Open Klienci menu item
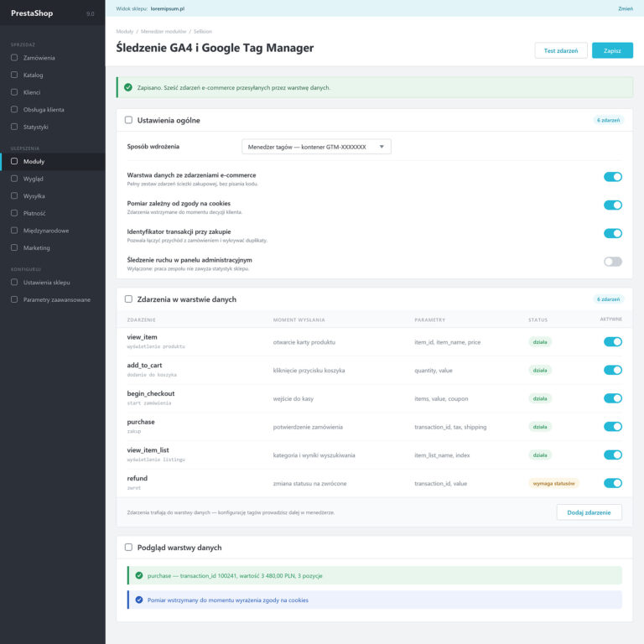 coord(53,92)
